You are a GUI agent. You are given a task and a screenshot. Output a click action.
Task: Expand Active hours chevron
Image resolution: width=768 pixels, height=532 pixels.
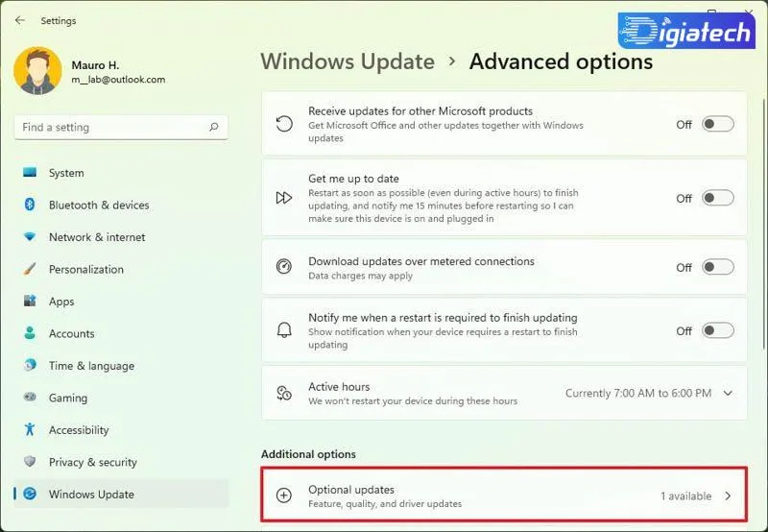pos(728,393)
